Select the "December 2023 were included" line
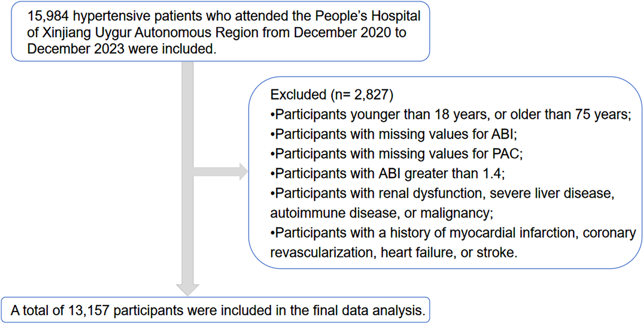Viewport: 644px width, 324px height. point(122,49)
